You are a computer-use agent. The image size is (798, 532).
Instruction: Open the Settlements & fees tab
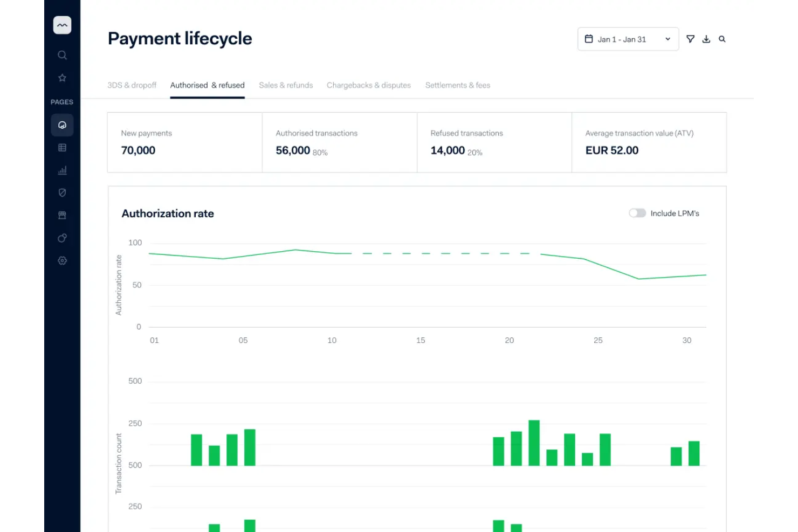click(x=457, y=85)
